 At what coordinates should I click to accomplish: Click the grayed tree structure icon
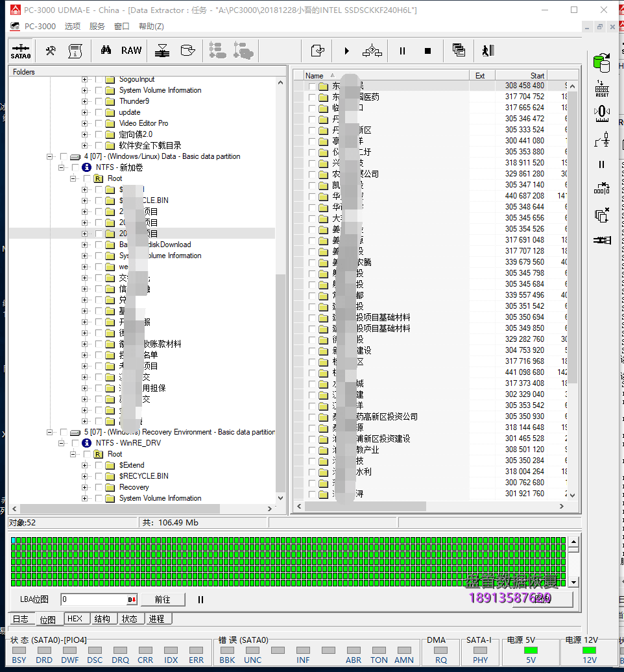click(217, 51)
